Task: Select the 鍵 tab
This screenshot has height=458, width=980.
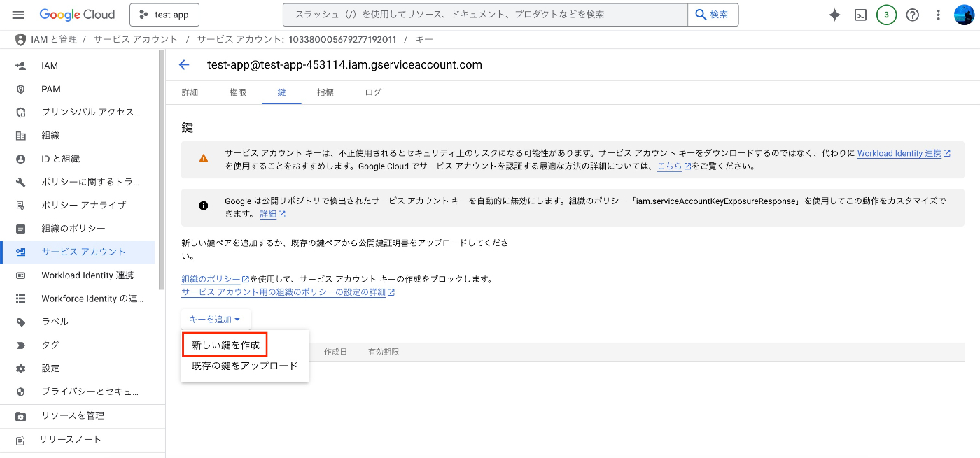Action: pos(281,92)
